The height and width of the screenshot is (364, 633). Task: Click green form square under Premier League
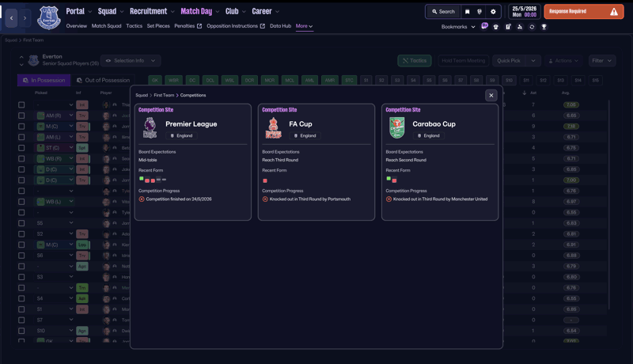142,178
